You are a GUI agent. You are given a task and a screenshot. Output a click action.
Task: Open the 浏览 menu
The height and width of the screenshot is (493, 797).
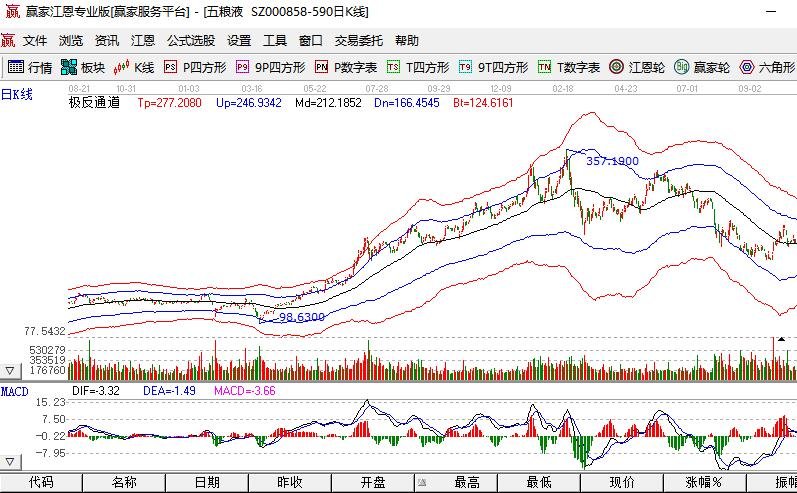point(71,41)
